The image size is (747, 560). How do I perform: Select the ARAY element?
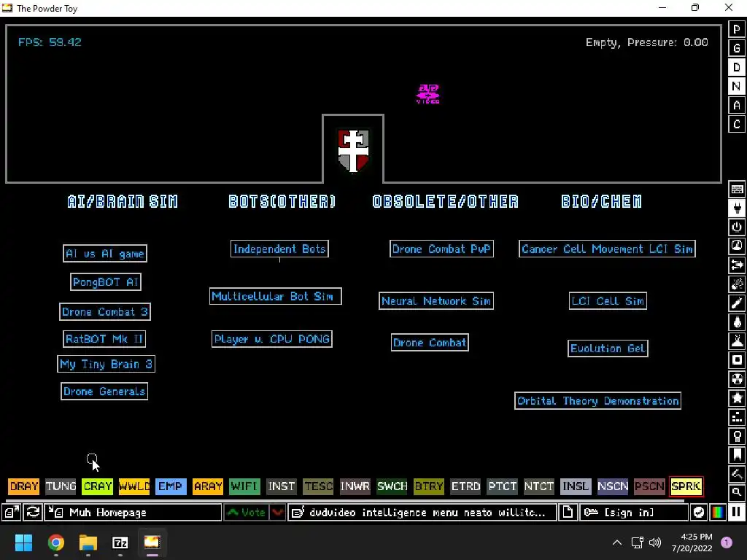pyautogui.click(x=208, y=486)
